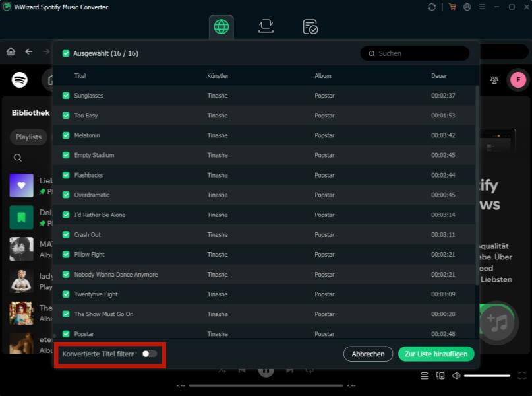The image size is (532, 396).
Task: Open the shopping cart purchase icon
Action: pyautogui.click(x=452, y=7)
